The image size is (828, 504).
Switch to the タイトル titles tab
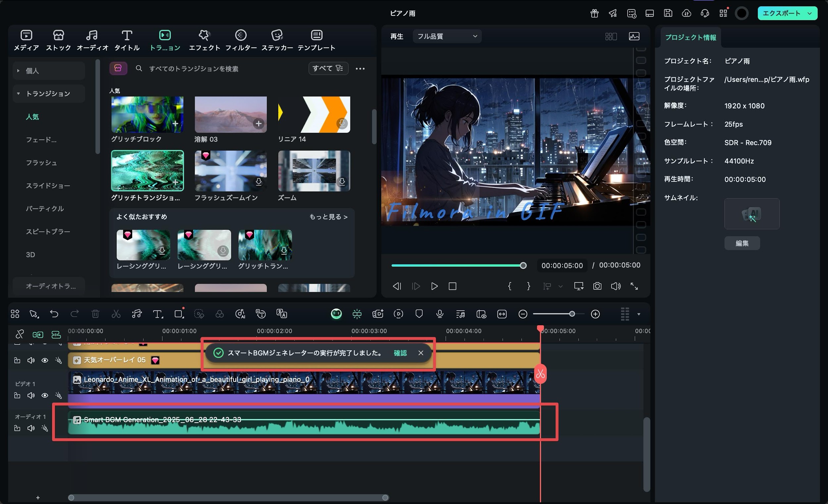coord(127,40)
